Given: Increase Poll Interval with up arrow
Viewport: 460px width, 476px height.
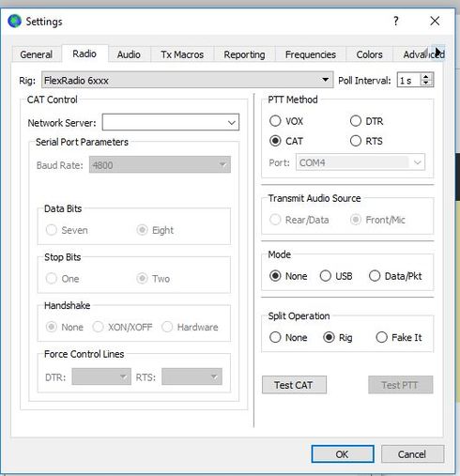Looking at the screenshot, I should pyautogui.click(x=426, y=77).
